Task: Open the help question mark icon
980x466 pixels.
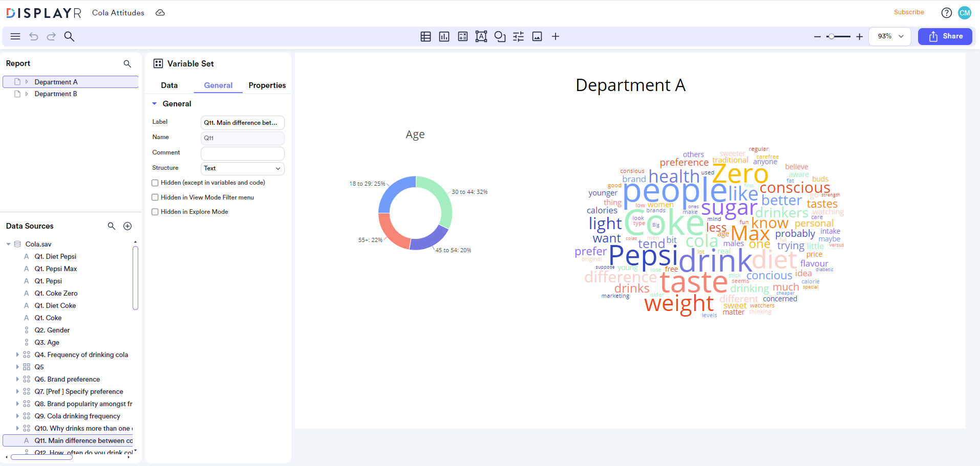Action: click(947, 13)
